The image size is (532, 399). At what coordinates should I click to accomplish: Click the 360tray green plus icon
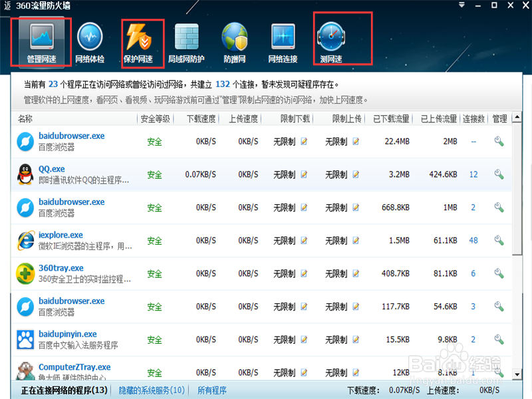point(25,273)
